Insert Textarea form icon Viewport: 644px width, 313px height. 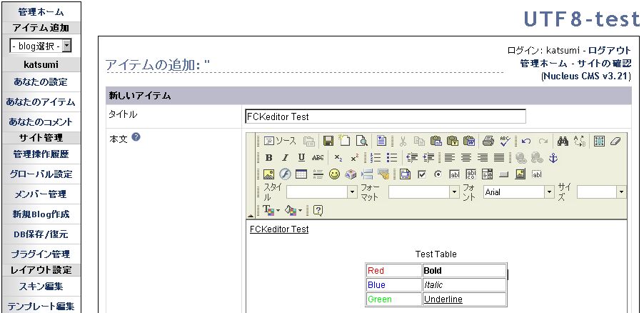(471, 174)
